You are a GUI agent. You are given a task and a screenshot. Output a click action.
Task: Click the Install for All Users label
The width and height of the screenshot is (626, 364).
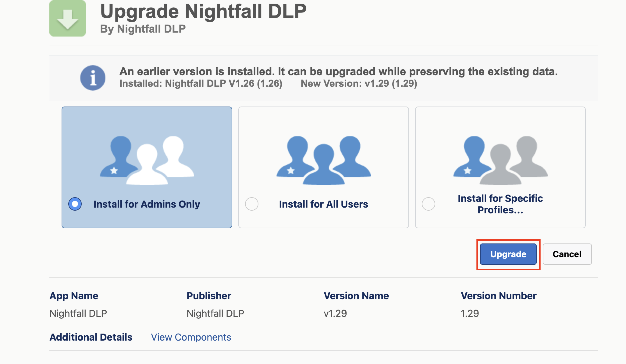pyautogui.click(x=323, y=204)
